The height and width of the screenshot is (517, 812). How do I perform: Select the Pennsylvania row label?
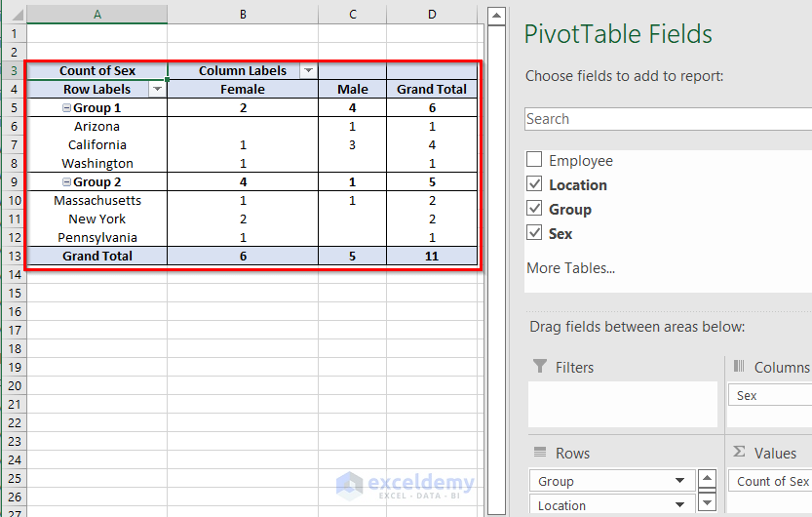tap(97, 237)
